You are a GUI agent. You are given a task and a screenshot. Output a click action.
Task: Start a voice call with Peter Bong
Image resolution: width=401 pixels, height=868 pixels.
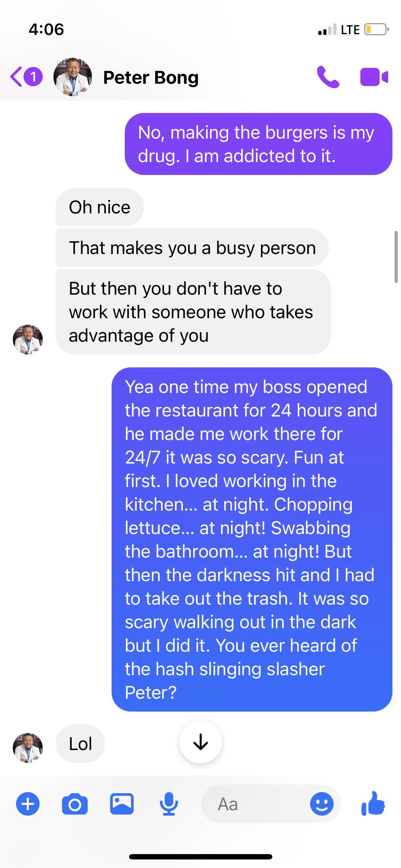(328, 77)
